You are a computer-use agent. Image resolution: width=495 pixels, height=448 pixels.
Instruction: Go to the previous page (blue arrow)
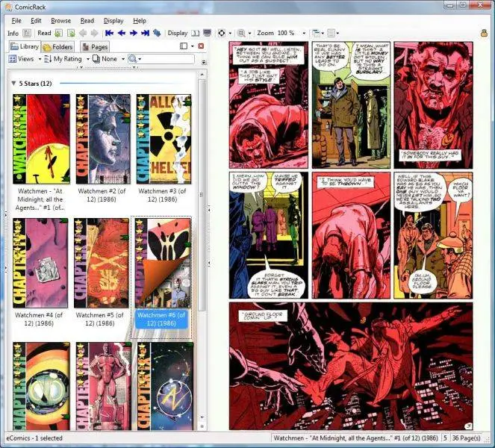tap(122, 33)
